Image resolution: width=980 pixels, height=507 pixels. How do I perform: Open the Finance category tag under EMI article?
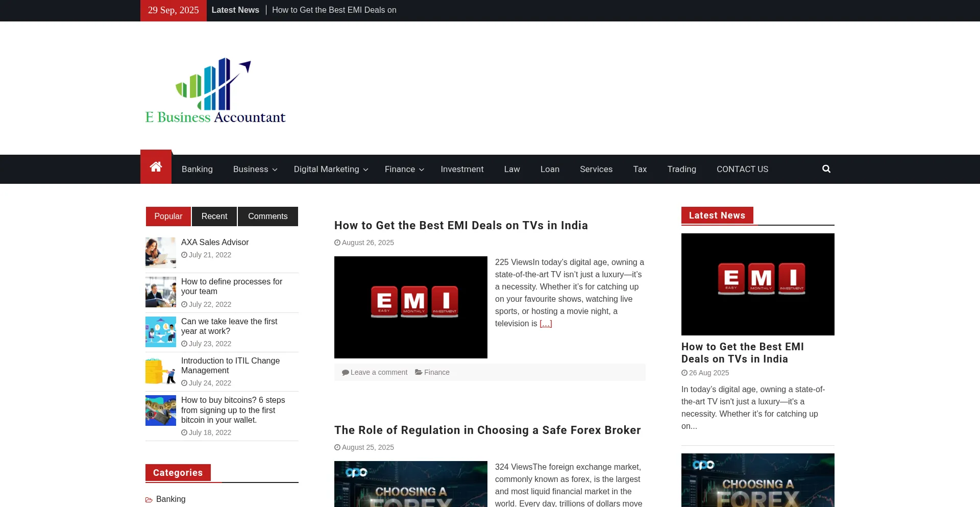tap(437, 372)
